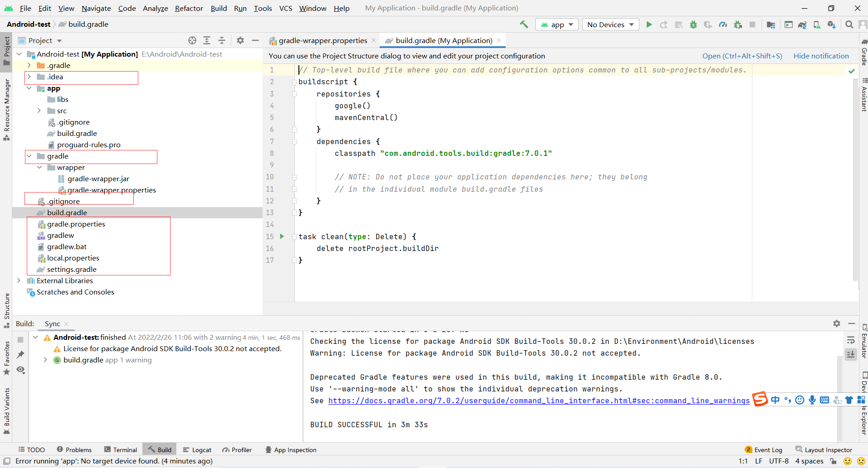Image resolution: width=868 pixels, height=468 pixels.
Task: Open the Refactor menu
Action: click(189, 8)
